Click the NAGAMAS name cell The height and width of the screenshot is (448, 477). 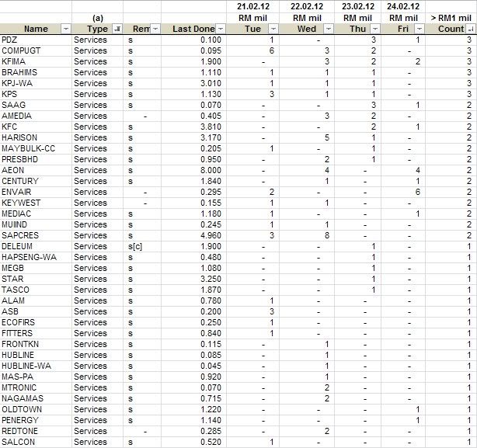click(36, 398)
